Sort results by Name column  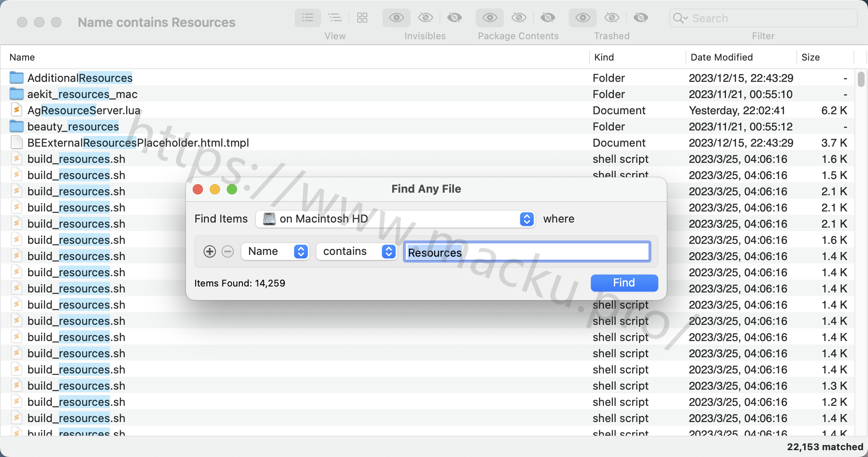295,57
